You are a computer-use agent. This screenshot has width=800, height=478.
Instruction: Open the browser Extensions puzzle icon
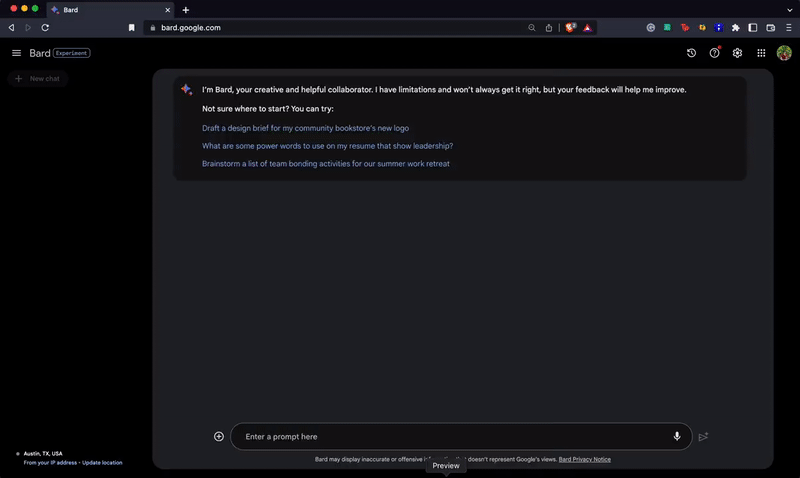[735, 28]
